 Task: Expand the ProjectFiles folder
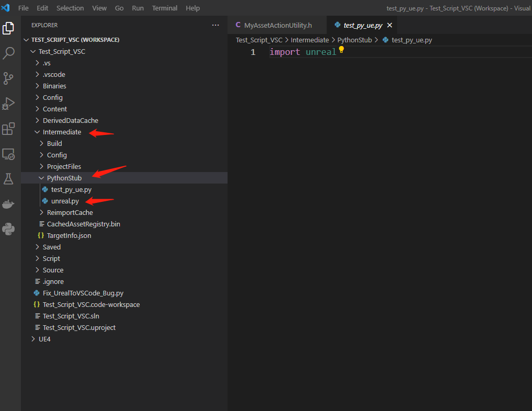41,166
